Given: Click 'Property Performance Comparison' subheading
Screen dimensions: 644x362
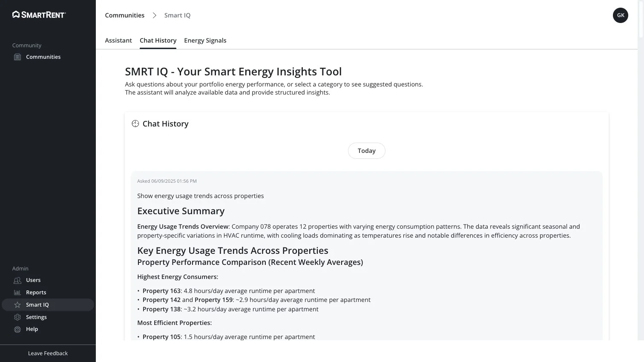Looking at the screenshot, I should pyautogui.click(x=250, y=262).
